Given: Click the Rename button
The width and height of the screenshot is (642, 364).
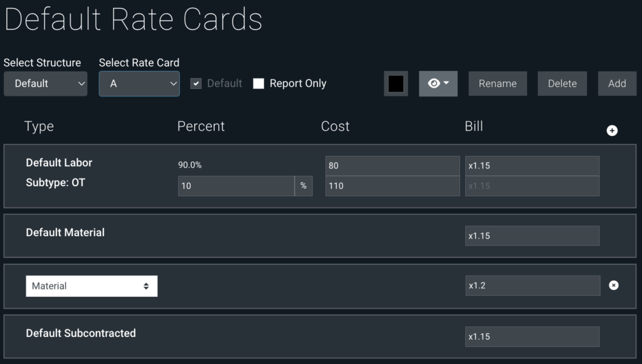Looking at the screenshot, I should 498,83.
